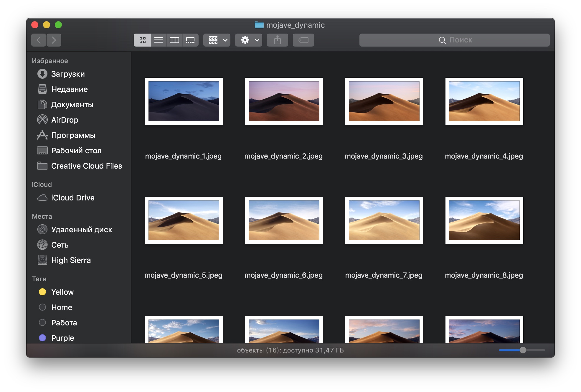
Task: Open iCloud Drive in the sidebar
Action: coord(72,198)
